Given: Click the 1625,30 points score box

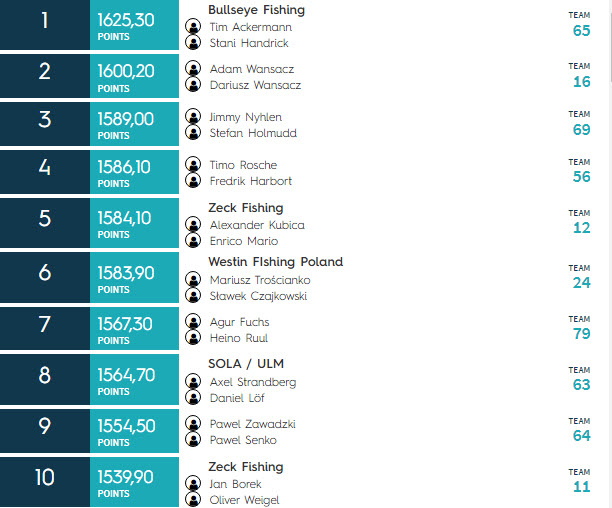Looking at the screenshot, I should point(134,25).
